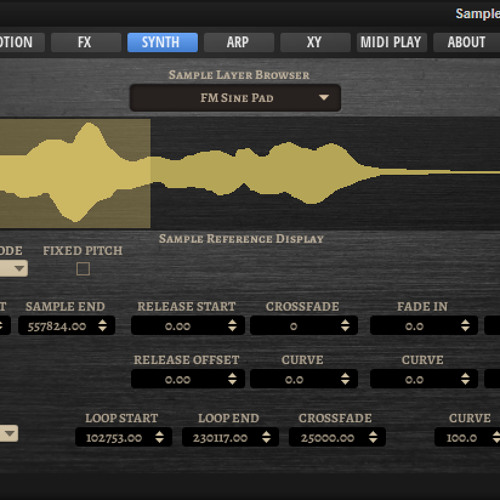Click the Loop Start value 102753.00
Viewport: 500px width, 500px height.
click(114, 437)
